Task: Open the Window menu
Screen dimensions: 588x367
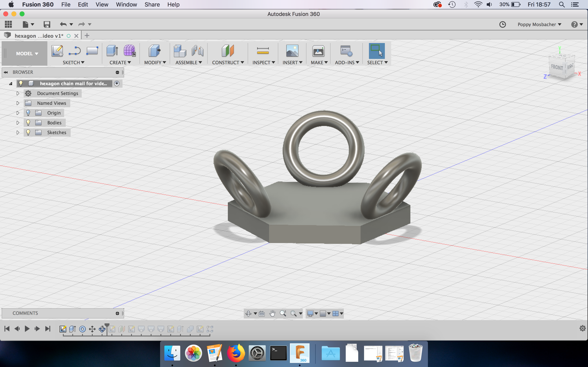Action: coord(126,4)
